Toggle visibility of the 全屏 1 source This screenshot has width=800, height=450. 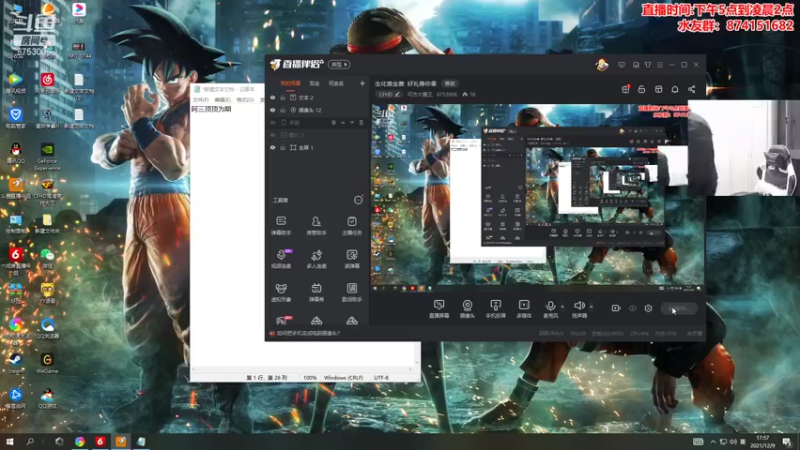(272, 147)
